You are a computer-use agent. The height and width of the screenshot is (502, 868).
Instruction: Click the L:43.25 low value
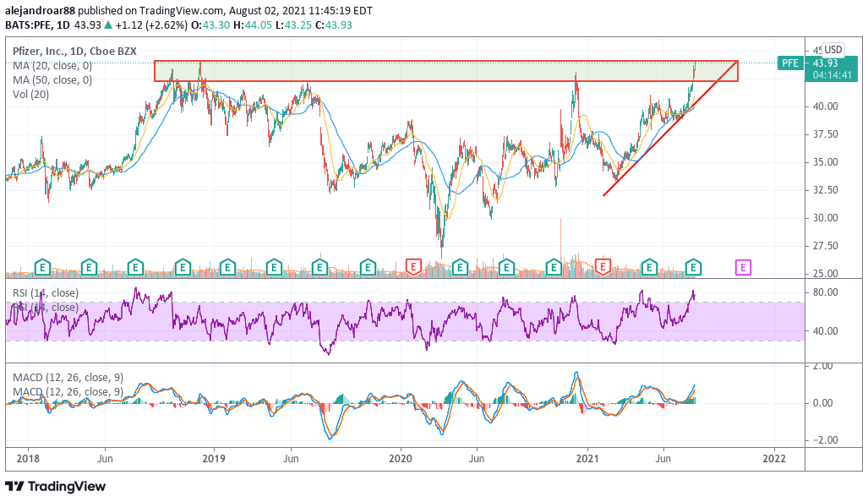tap(295, 25)
